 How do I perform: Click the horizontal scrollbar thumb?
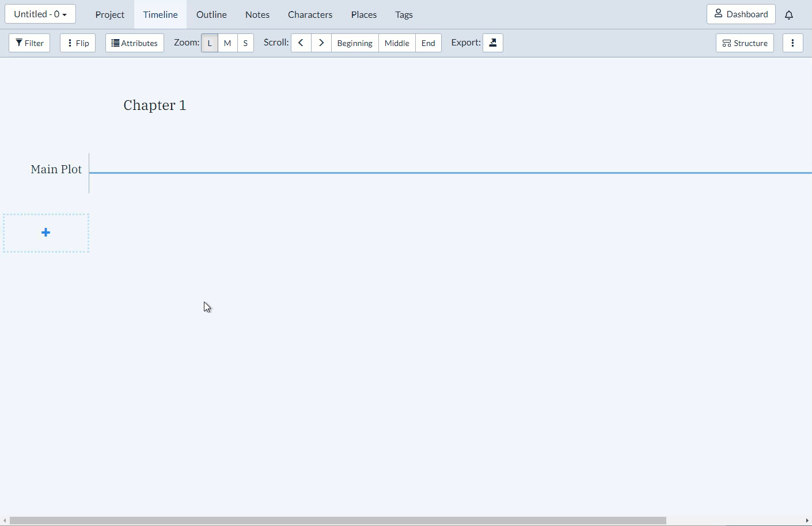click(x=338, y=520)
